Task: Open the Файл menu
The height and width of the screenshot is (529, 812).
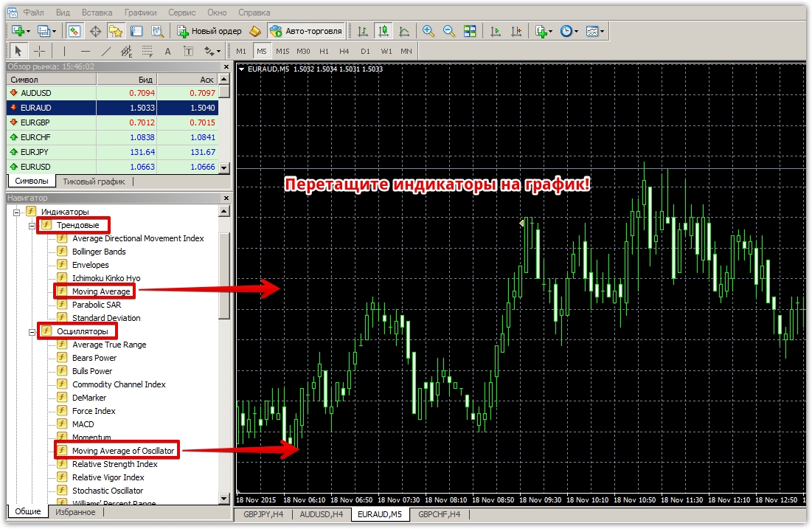Action: point(34,13)
